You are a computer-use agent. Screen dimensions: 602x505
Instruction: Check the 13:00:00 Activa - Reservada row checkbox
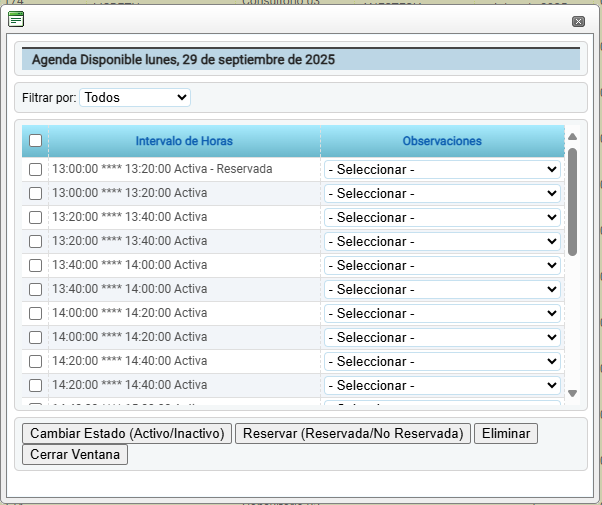(x=35, y=169)
